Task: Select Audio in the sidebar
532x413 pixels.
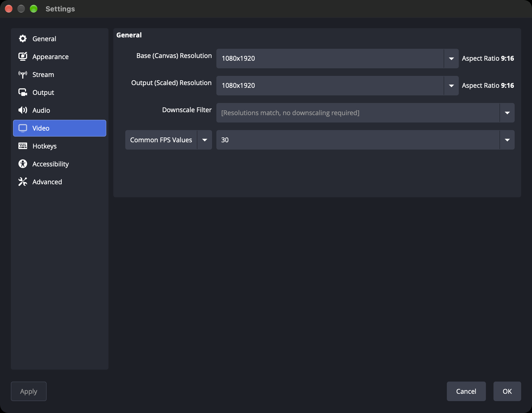Action: point(60,110)
